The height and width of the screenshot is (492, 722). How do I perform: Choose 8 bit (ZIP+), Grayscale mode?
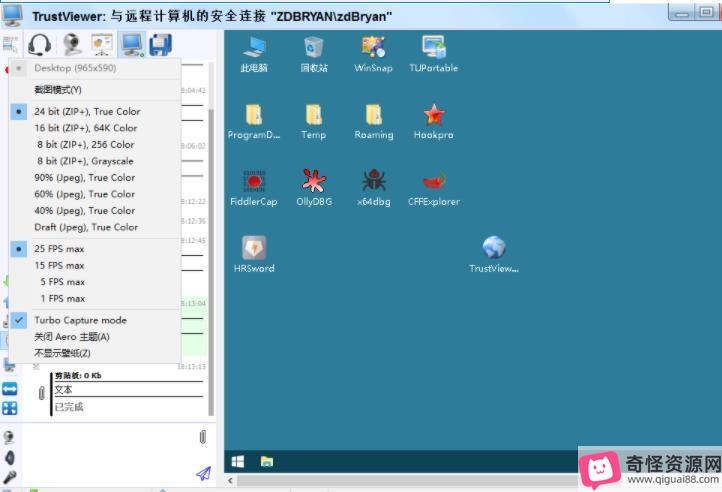pyautogui.click(x=85, y=161)
